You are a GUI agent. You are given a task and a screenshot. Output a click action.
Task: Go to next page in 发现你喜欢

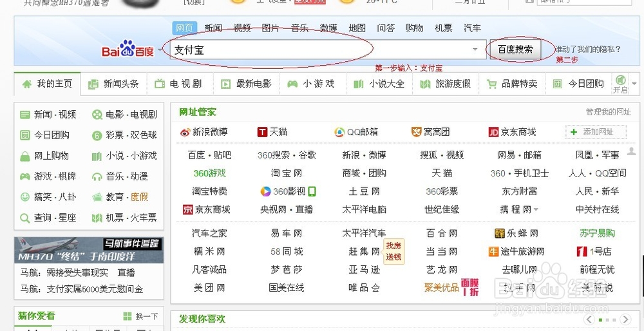[x=625, y=319]
